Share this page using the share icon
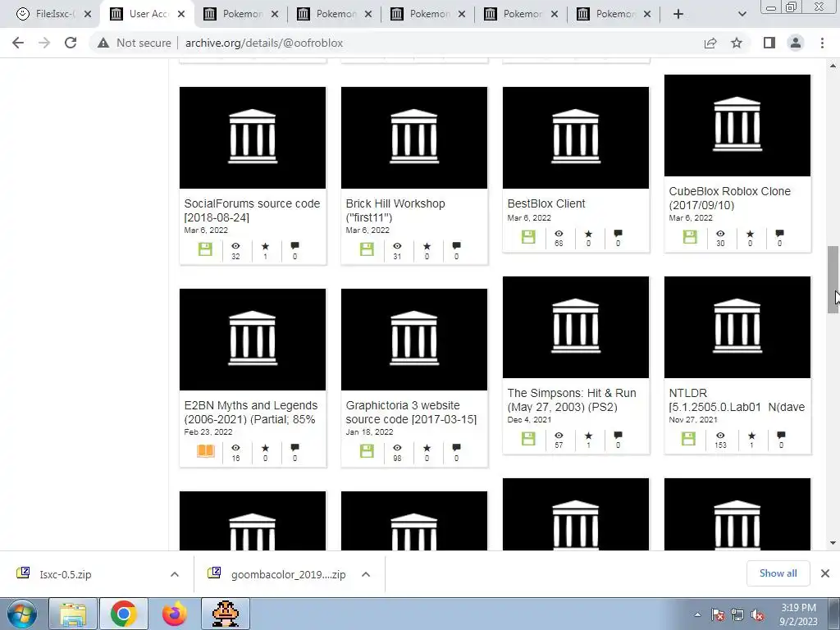The width and height of the screenshot is (840, 630). [710, 43]
